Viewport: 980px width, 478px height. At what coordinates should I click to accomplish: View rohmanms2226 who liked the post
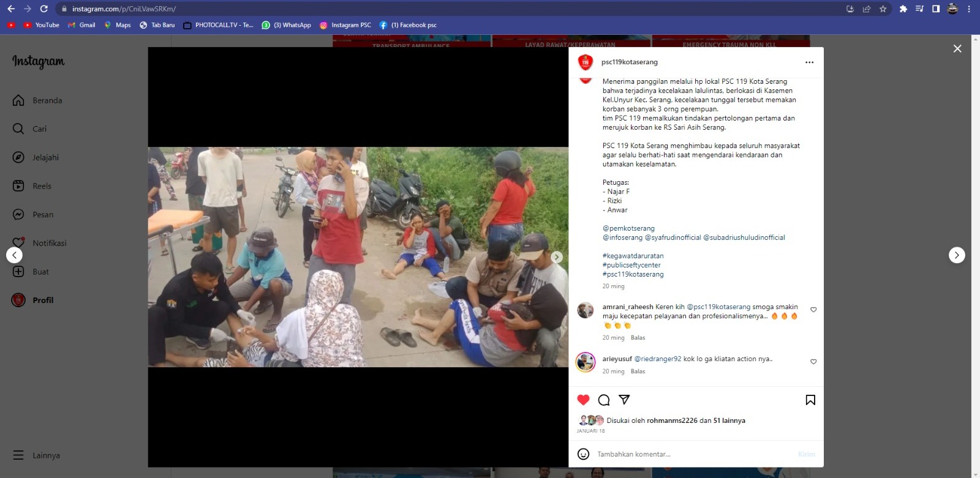(x=672, y=420)
